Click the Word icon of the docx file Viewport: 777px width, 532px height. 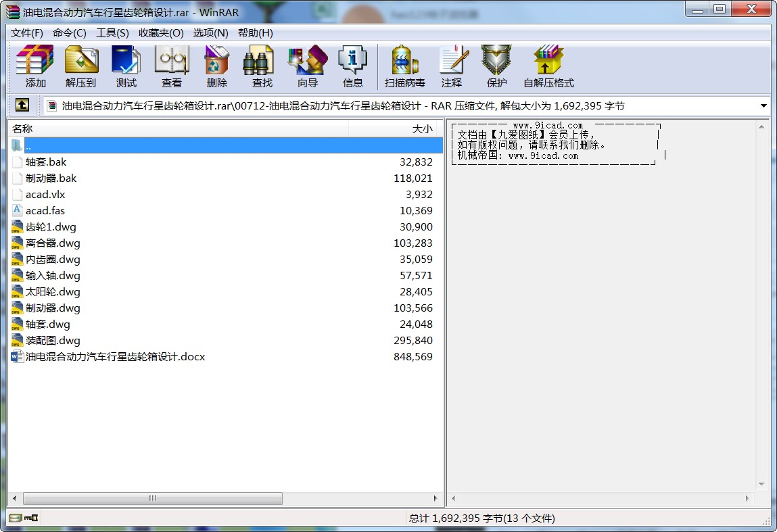pyautogui.click(x=18, y=357)
